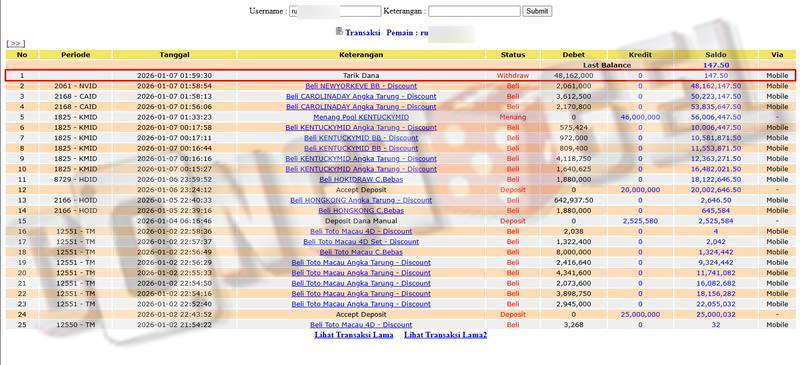
Task: Open Menang Pool KENTUCKYMID link
Action: pos(361,117)
